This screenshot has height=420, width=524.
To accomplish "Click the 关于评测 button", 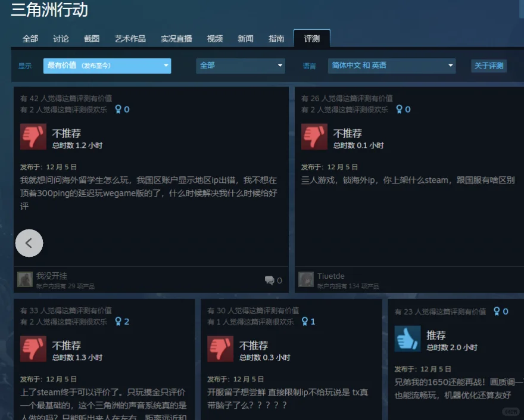I will click(x=488, y=66).
